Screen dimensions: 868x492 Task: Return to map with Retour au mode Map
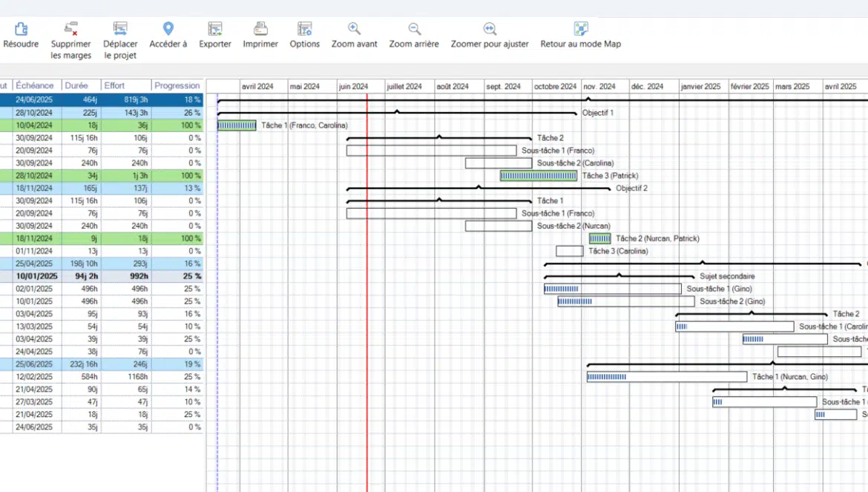[x=581, y=29]
